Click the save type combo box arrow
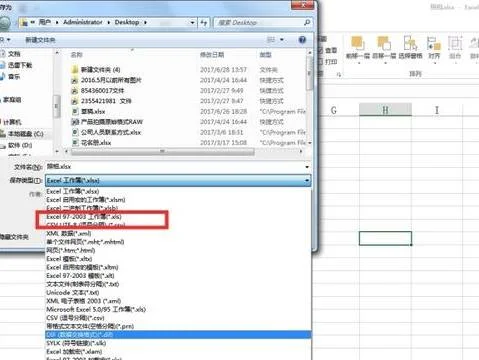 [307, 181]
